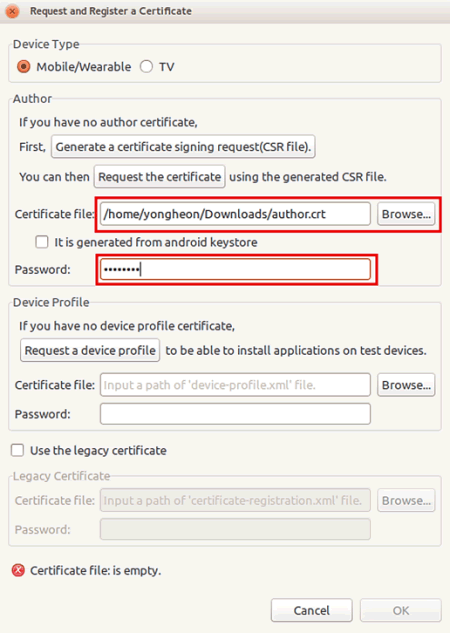This screenshot has width=450, height=633.
Task: Click the Request the certificate button
Action: pyautogui.click(x=159, y=177)
